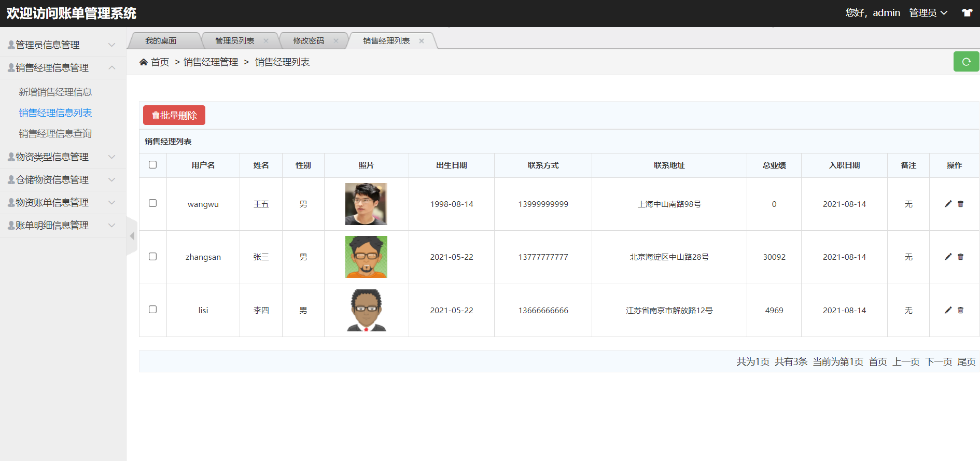Image resolution: width=980 pixels, height=461 pixels.
Task: Click the address 北京海淀区中山路28号
Action: click(x=669, y=257)
